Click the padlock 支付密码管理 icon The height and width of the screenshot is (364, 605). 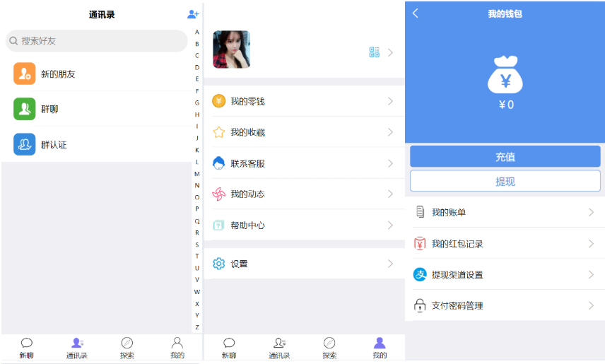420,305
